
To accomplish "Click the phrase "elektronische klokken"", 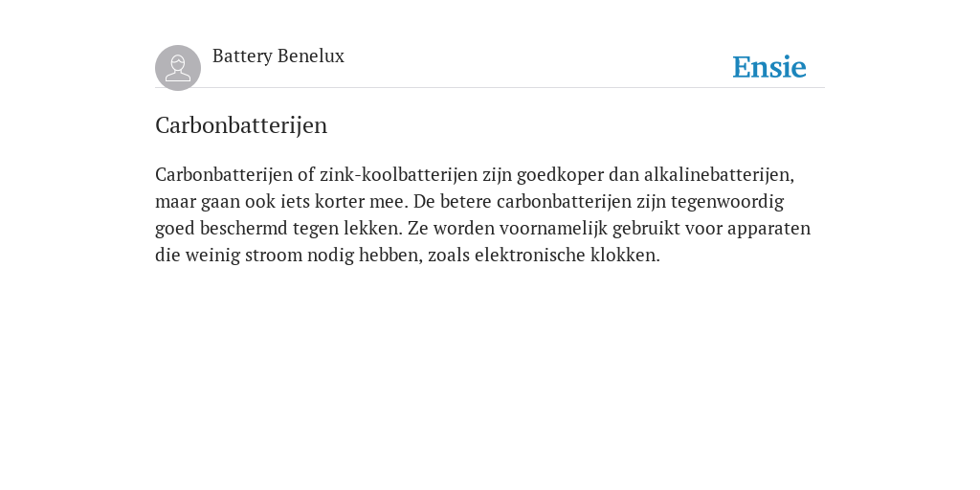I will 567,255.
